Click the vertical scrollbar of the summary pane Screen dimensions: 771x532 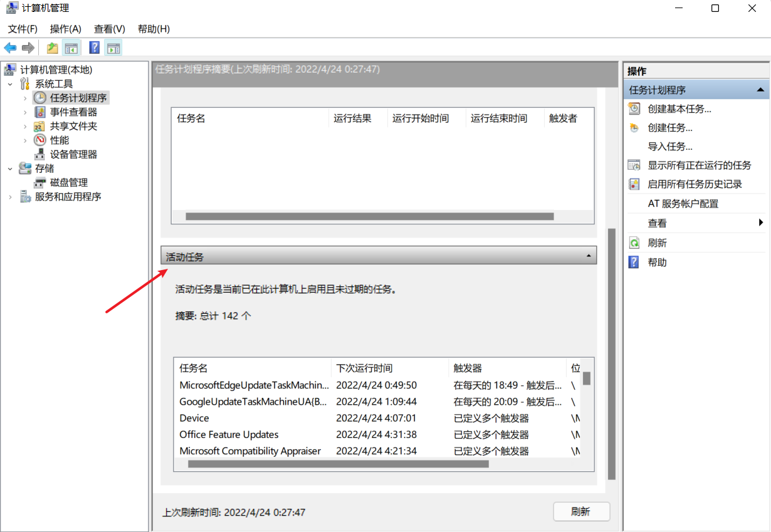611,354
